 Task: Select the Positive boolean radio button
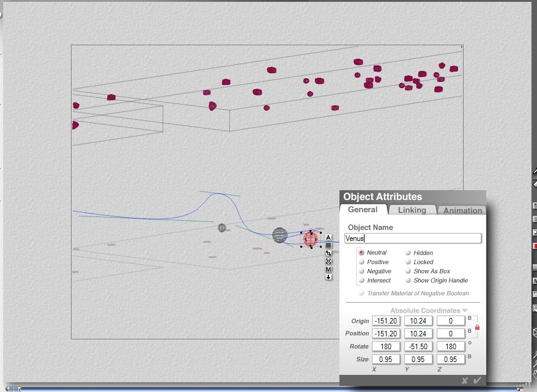click(361, 262)
